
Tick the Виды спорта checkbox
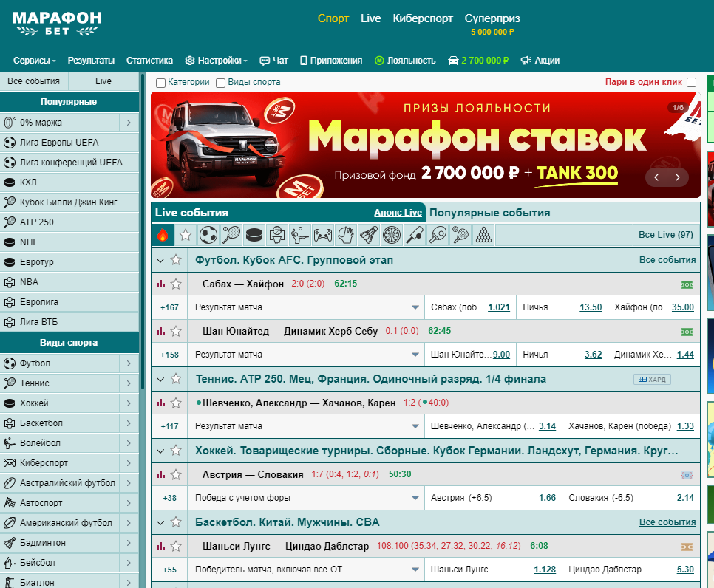coord(220,83)
